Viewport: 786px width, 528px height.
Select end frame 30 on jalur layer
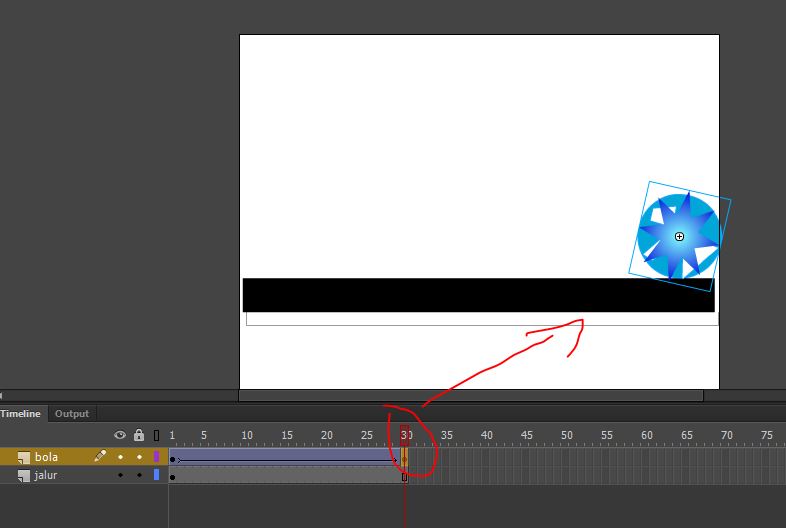click(405, 477)
